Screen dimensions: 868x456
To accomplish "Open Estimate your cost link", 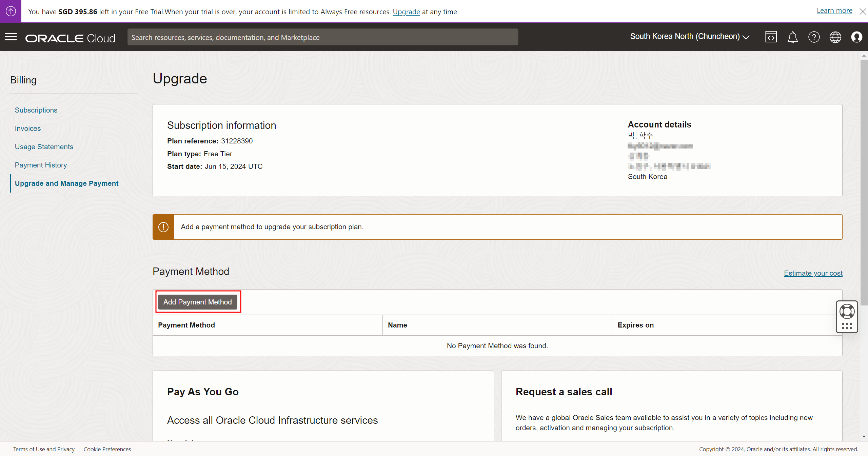I will click(813, 273).
